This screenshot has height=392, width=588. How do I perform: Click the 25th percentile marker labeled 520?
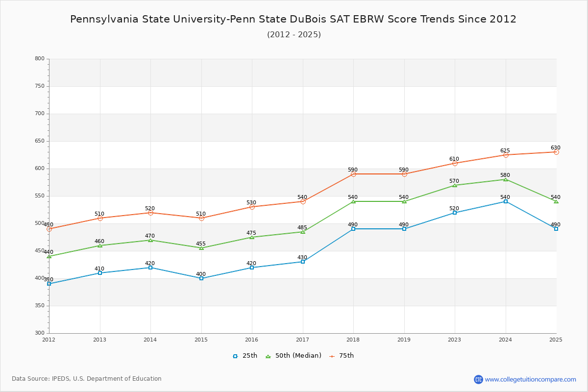[455, 213]
